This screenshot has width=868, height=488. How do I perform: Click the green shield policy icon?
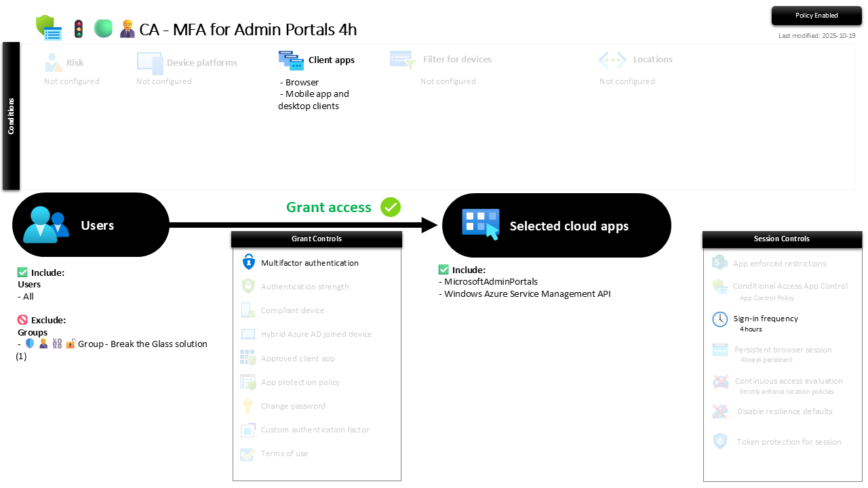coord(48,28)
